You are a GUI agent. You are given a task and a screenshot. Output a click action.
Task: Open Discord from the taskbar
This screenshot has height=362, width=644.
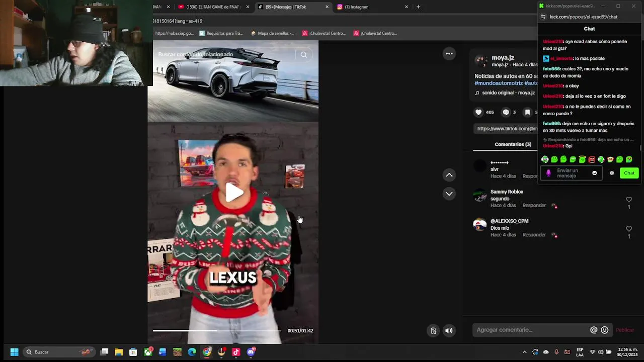(251, 352)
